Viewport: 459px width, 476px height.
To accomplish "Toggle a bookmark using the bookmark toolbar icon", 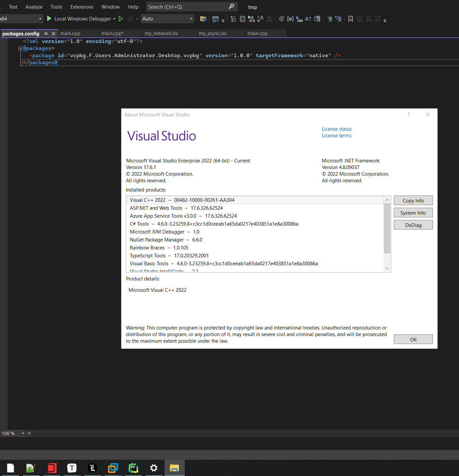I will [350, 19].
